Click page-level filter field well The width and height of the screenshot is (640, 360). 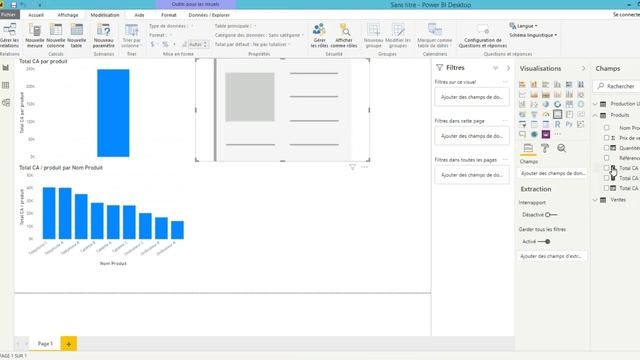click(x=472, y=136)
